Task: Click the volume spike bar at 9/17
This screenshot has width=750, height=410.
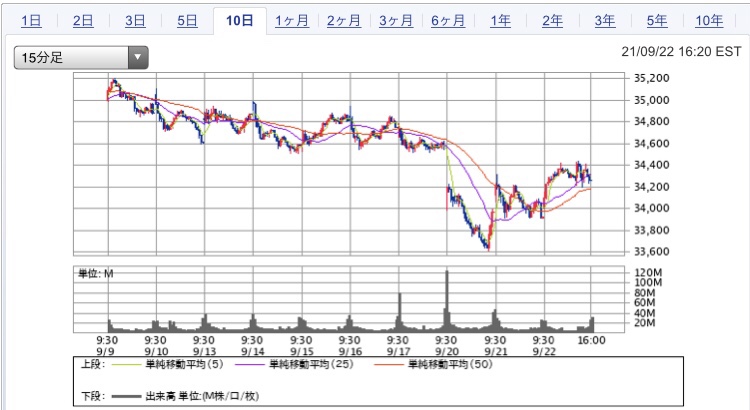Action: (400, 312)
